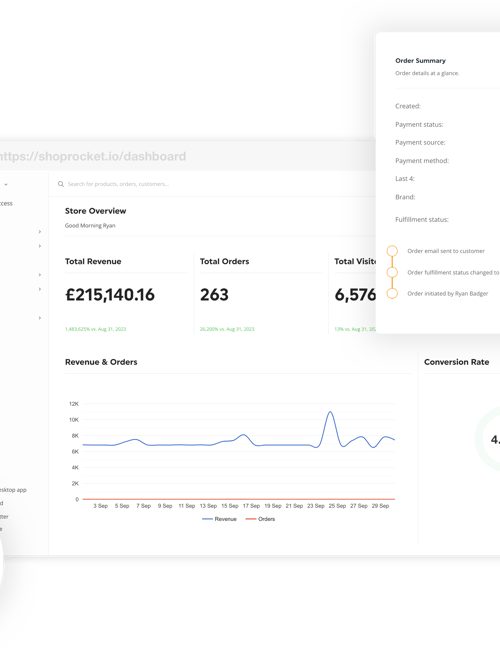Screen dimensions: 500x650
Task: Click the 'Last 4:' label
Action: click(x=405, y=179)
